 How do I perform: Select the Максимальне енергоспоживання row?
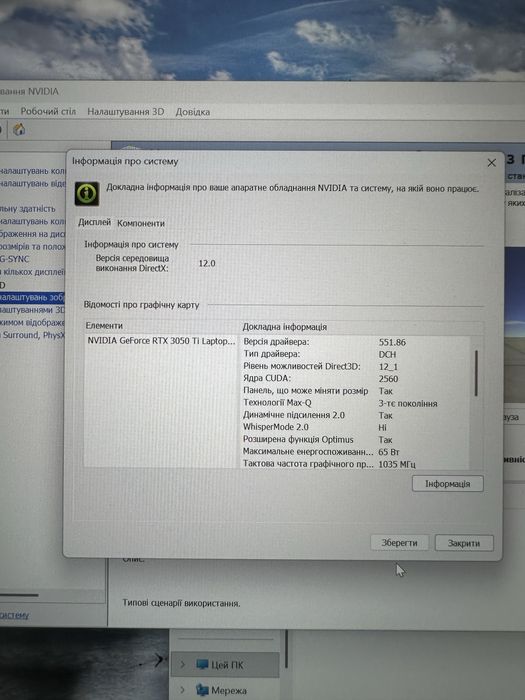click(x=355, y=452)
